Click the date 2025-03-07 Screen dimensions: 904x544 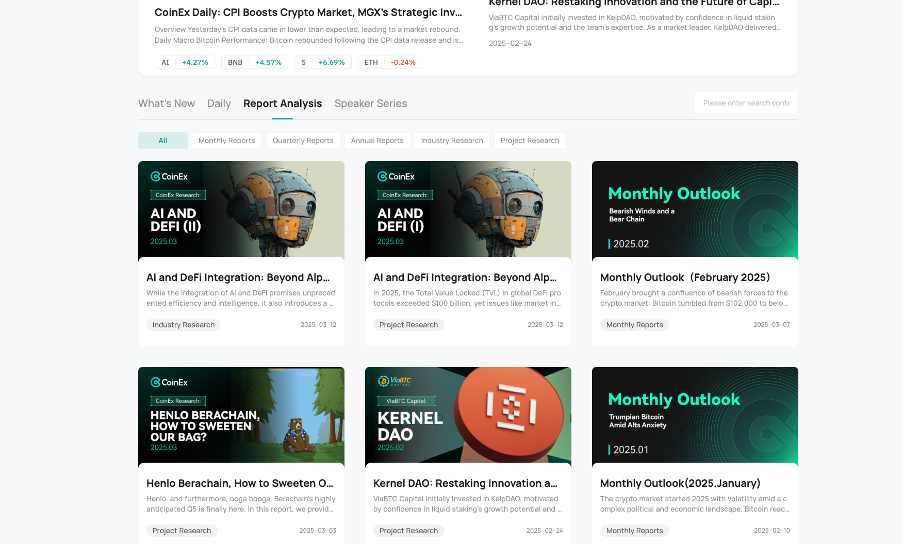coord(771,325)
